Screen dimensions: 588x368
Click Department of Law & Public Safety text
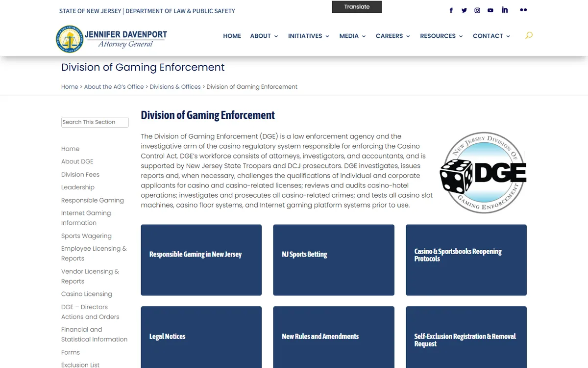tap(180, 11)
